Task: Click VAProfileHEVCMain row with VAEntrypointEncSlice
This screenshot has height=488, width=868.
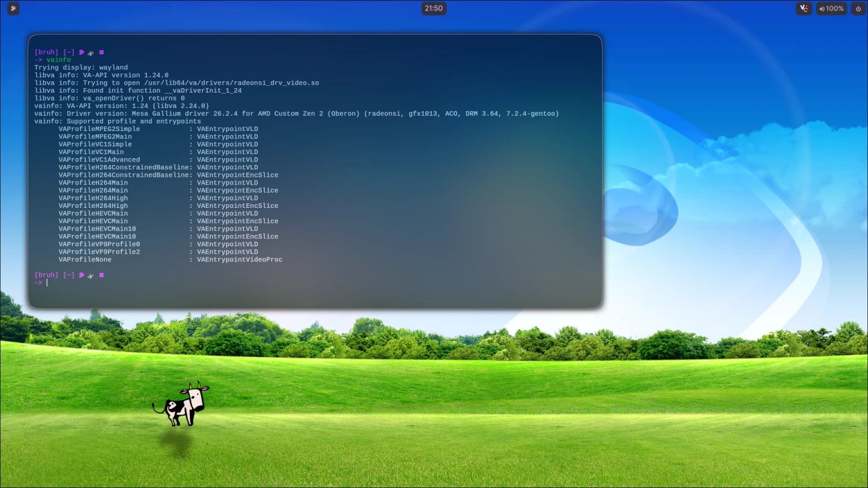Action: click(168, 221)
